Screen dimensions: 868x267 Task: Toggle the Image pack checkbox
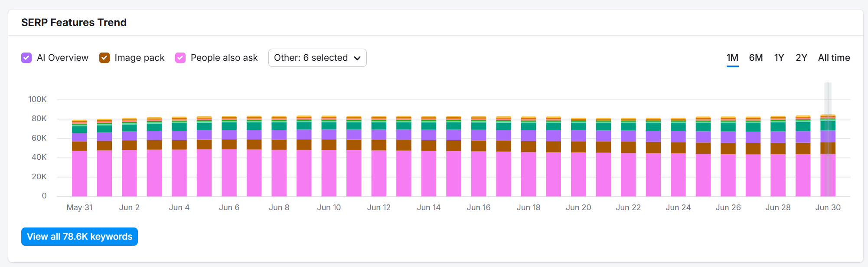coord(104,58)
